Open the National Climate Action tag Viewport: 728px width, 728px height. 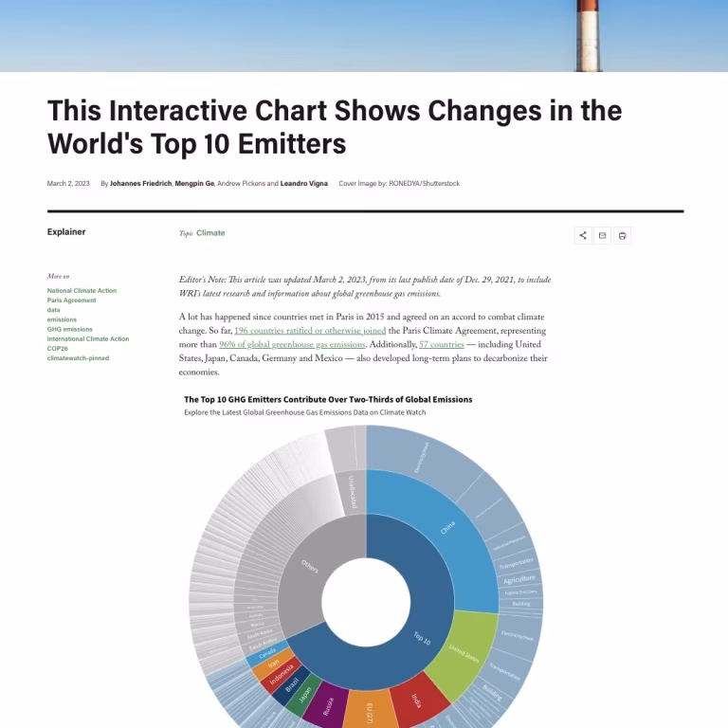[x=82, y=291]
